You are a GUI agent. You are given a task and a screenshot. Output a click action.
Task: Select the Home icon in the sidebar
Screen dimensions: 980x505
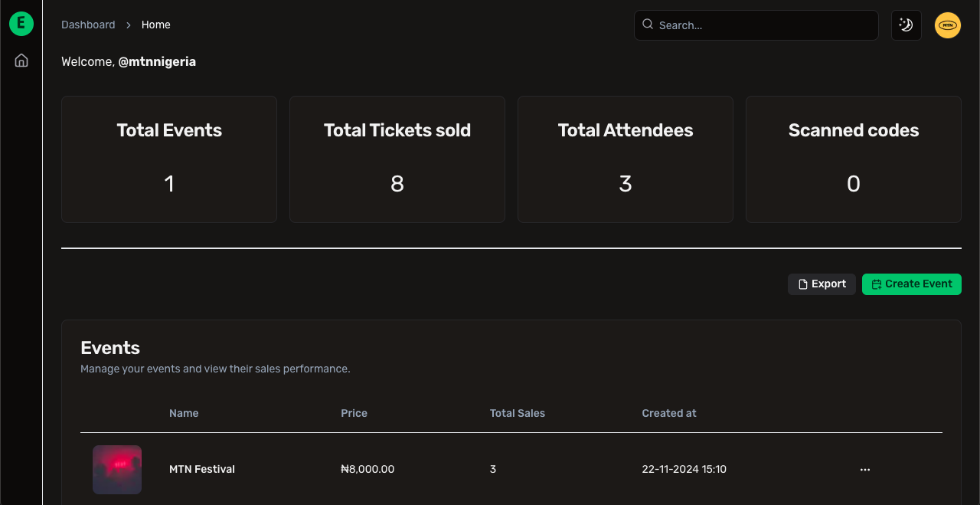pos(21,59)
